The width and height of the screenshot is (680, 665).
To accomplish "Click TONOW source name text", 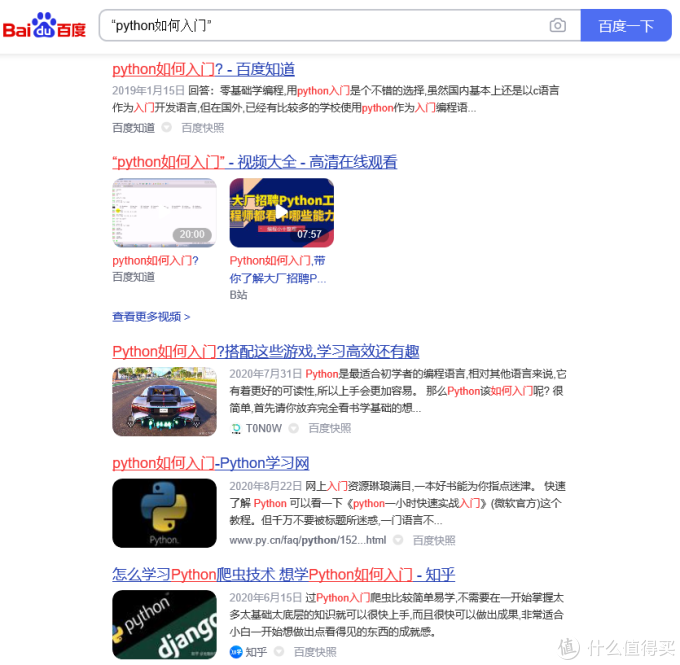I will click(264, 429).
